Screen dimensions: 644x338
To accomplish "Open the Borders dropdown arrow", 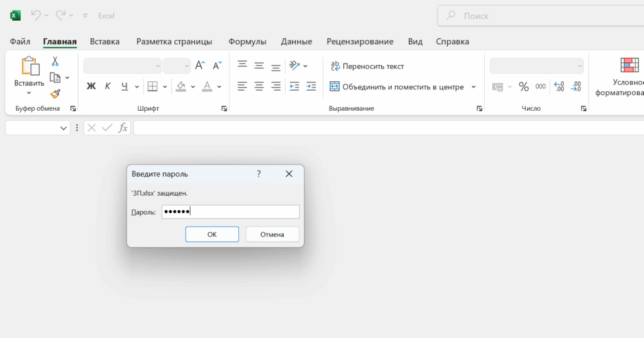I will (x=165, y=87).
